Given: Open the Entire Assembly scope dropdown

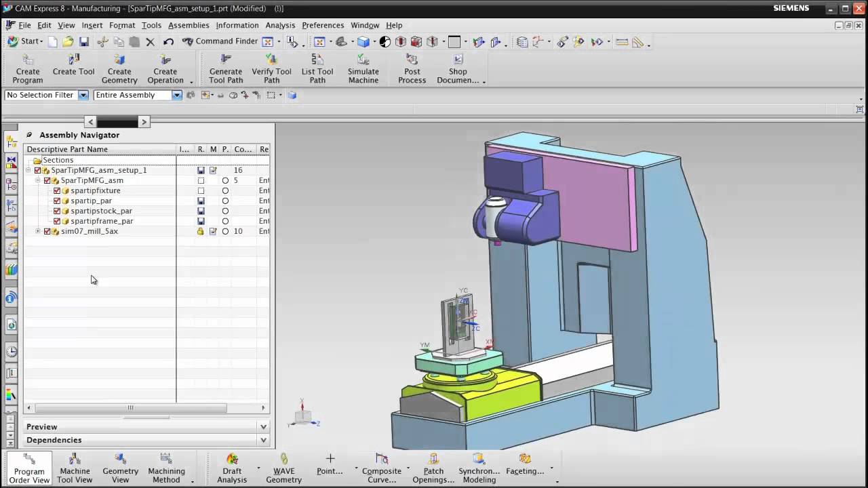Looking at the screenshot, I should [x=176, y=95].
